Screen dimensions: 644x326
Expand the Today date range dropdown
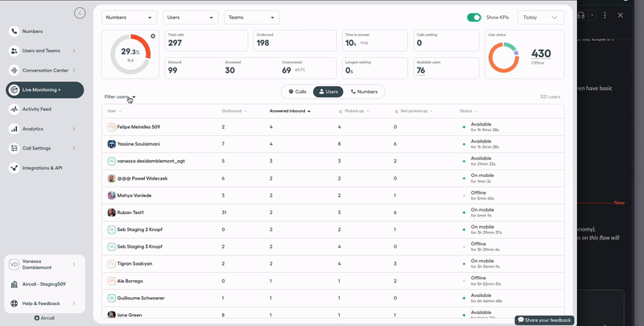(x=540, y=17)
